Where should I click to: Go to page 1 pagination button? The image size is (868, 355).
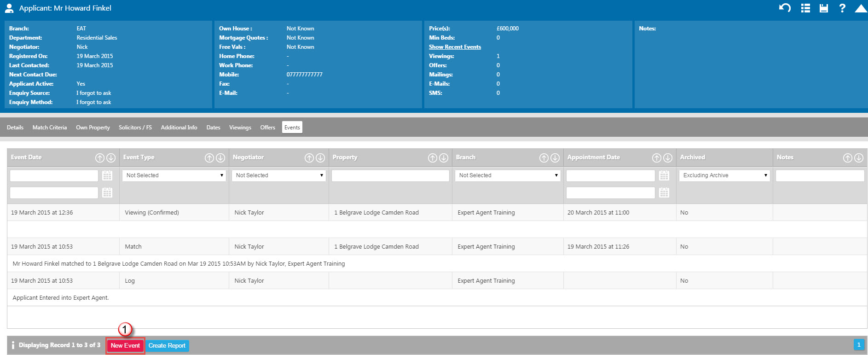[x=859, y=344]
